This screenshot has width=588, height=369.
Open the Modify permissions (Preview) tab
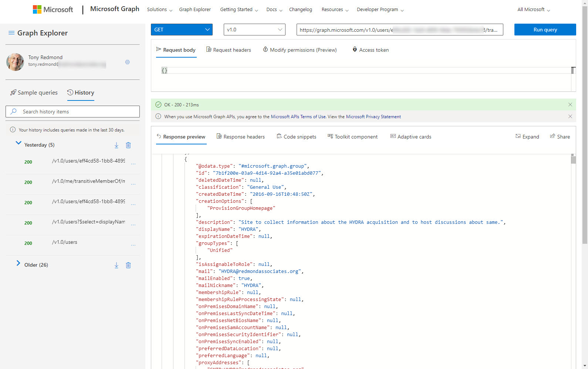click(300, 50)
